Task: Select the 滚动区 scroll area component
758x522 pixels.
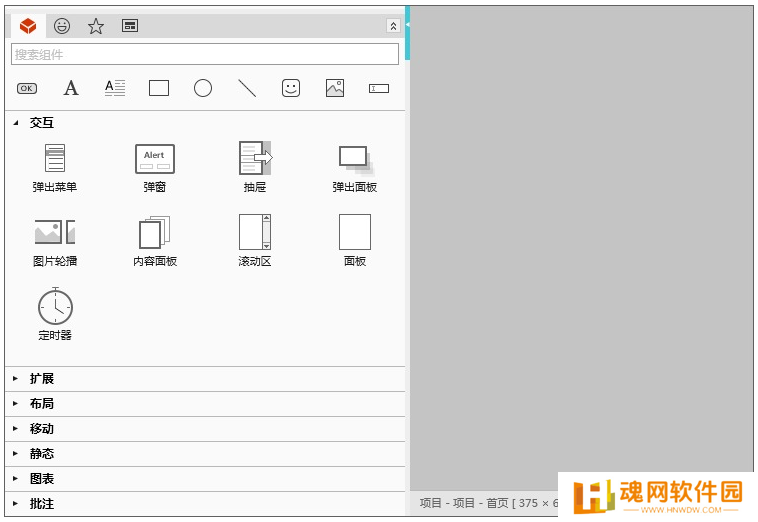Action: [255, 241]
